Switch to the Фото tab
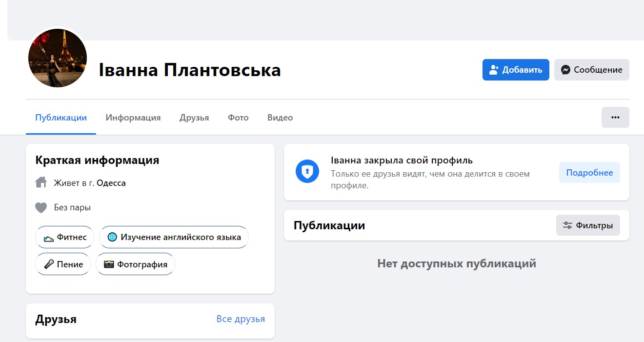The height and width of the screenshot is (342, 644). coord(238,118)
